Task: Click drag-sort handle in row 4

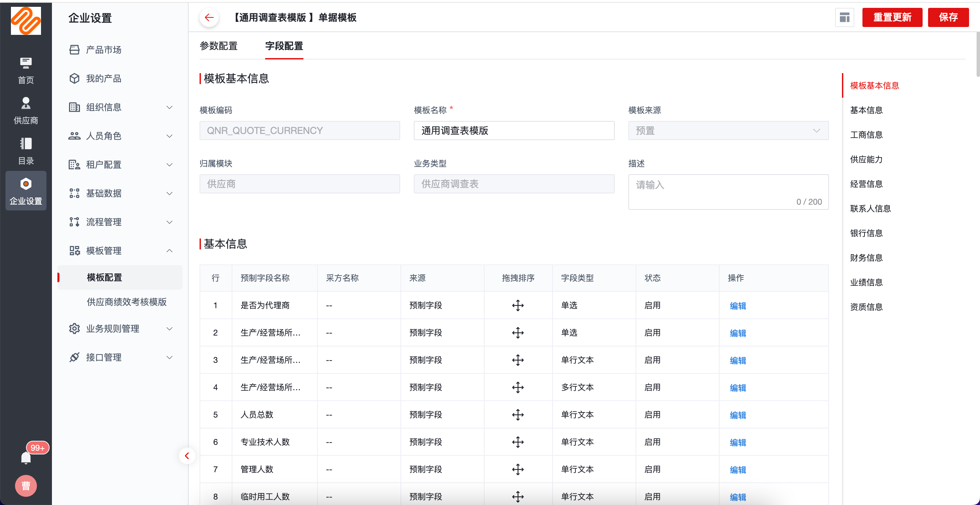Action: (x=518, y=387)
